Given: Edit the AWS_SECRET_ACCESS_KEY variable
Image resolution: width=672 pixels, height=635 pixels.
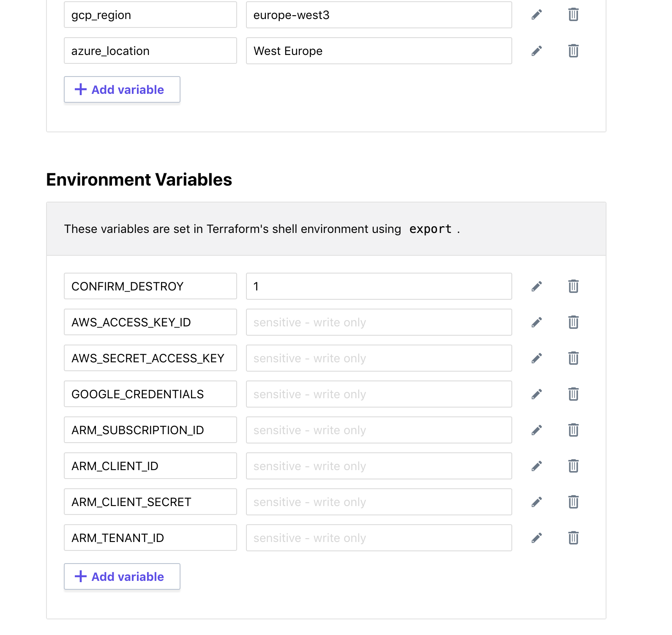Looking at the screenshot, I should (x=537, y=358).
